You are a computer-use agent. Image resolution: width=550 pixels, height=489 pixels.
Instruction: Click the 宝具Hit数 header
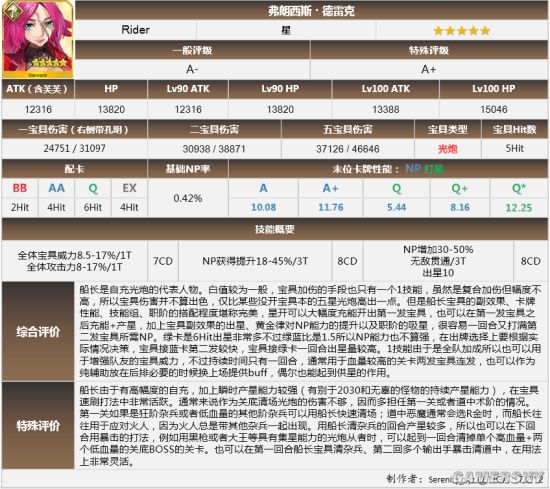click(515, 129)
